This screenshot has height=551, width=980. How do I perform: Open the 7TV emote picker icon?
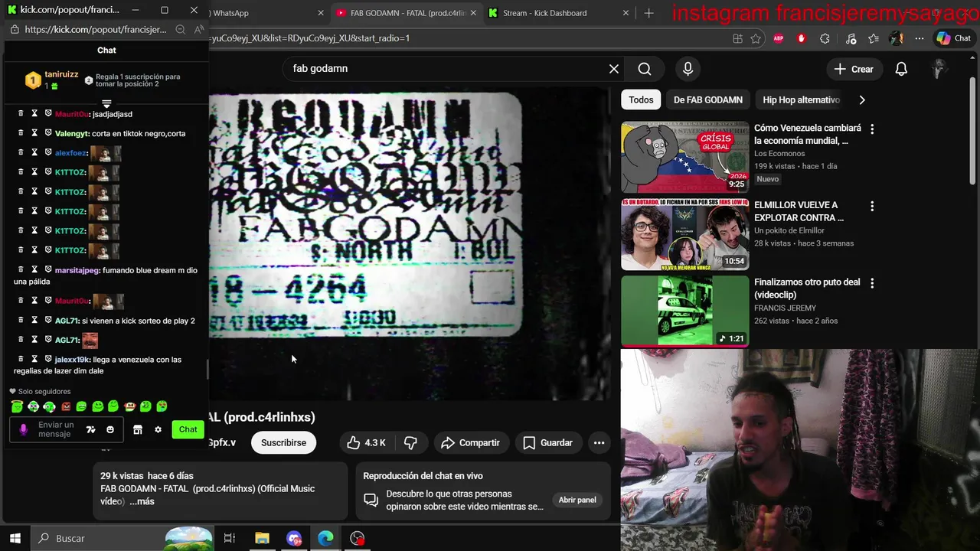click(x=90, y=430)
